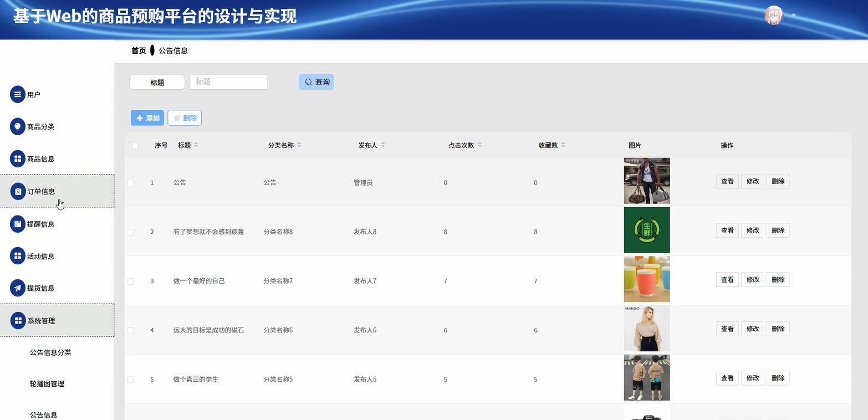This screenshot has height=420, width=868.
Task: Click 修改 for 远大的目标是成功的磁石 row
Action: [x=753, y=329]
